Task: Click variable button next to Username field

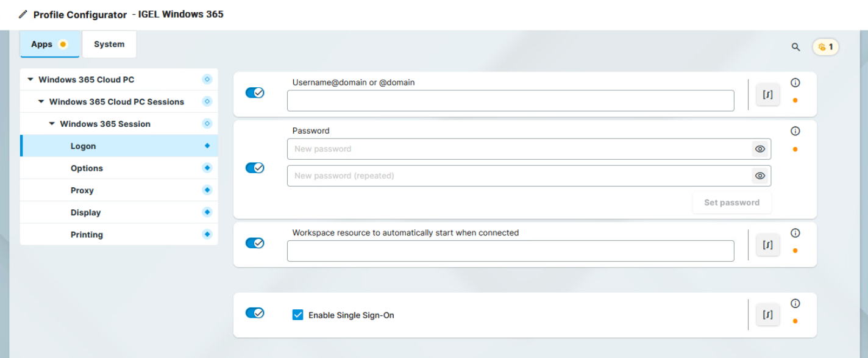Action: pos(767,95)
